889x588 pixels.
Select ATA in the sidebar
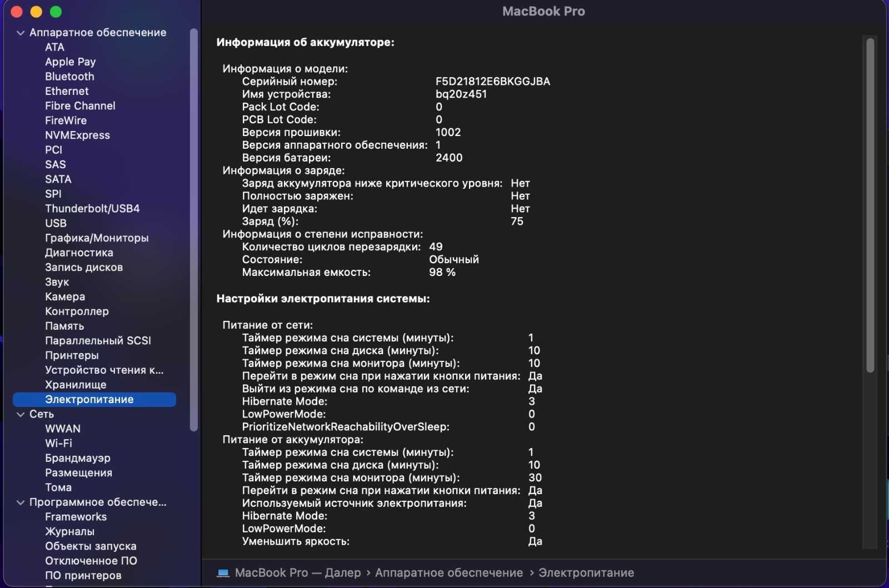tap(54, 47)
